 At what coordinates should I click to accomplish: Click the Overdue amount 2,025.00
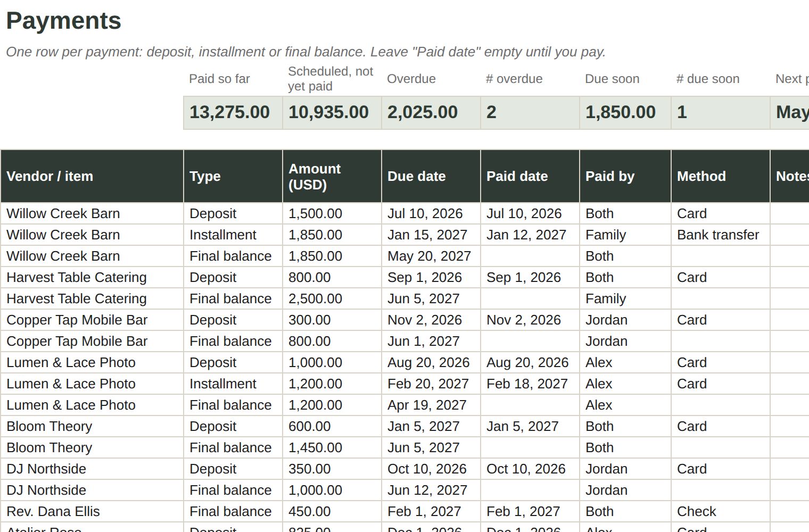tap(431, 112)
